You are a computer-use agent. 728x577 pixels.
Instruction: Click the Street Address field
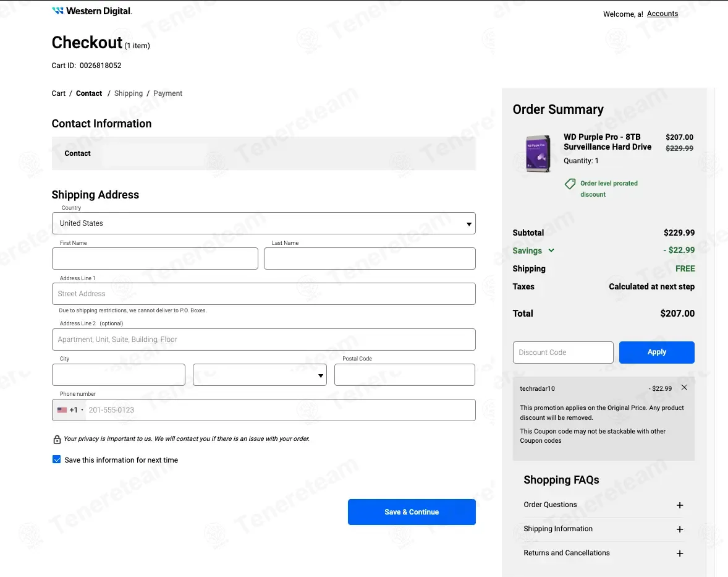[x=264, y=294]
